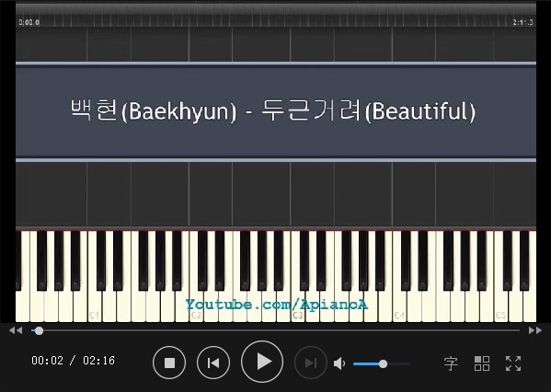551x392 pixels.
Task: Enter fullscreen mode
Action: coord(513,363)
